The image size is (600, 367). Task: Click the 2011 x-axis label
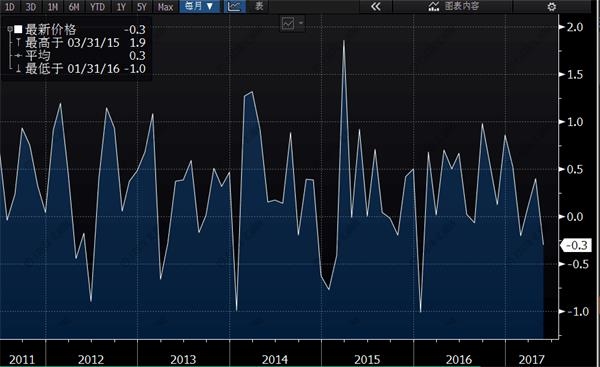pos(22,360)
